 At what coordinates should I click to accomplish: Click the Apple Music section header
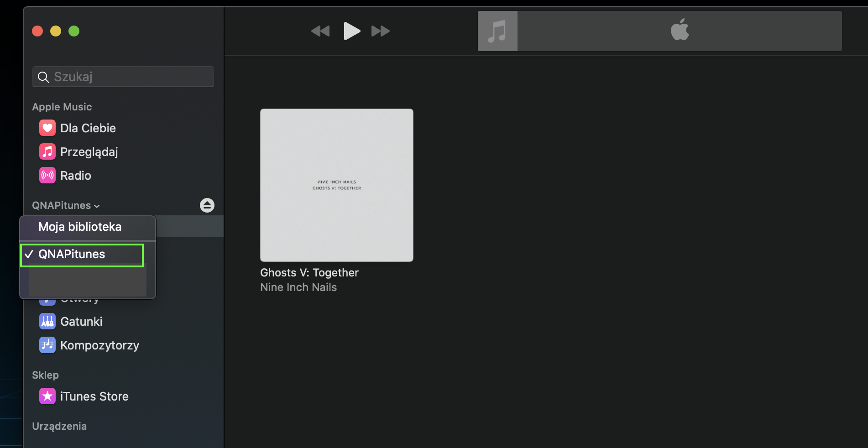click(62, 107)
